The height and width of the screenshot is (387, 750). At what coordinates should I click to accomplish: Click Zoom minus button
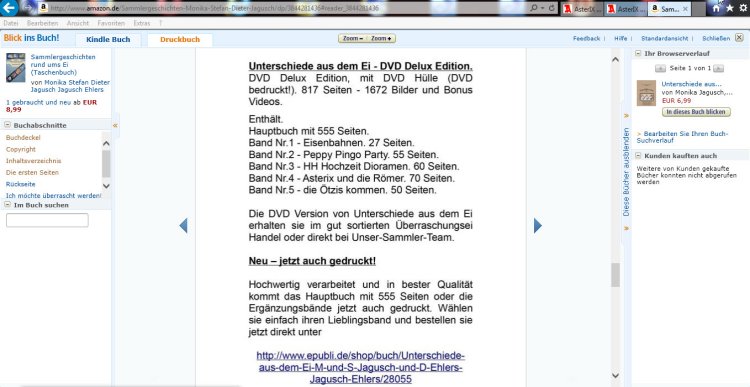tap(353, 38)
